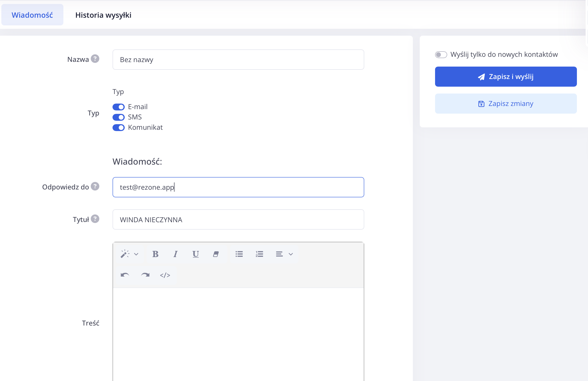Enable Wyślij tylko do nowych kontaktów

pyautogui.click(x=441, y=55)
